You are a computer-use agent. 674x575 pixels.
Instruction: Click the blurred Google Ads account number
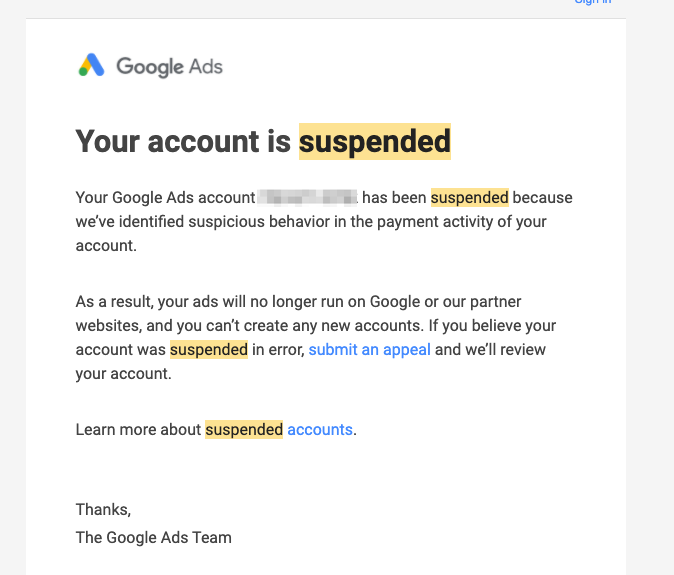click(x=307, y=197)
